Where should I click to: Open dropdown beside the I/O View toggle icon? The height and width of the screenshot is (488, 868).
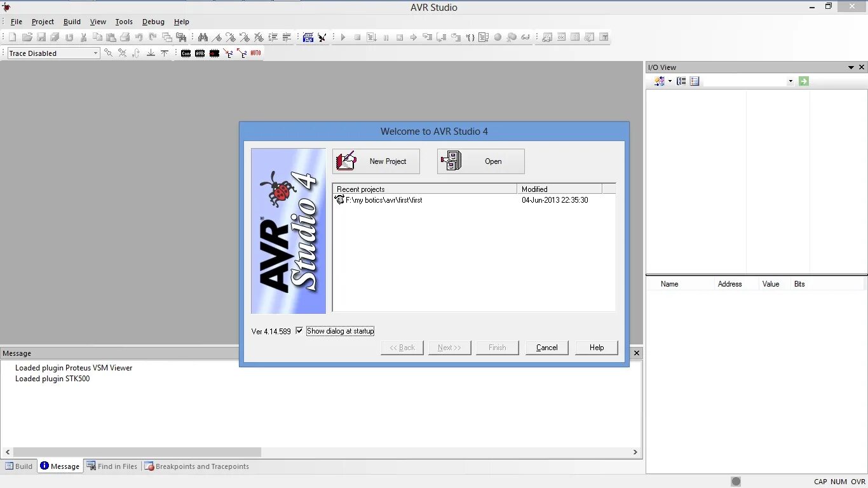(x=670, y=81)
